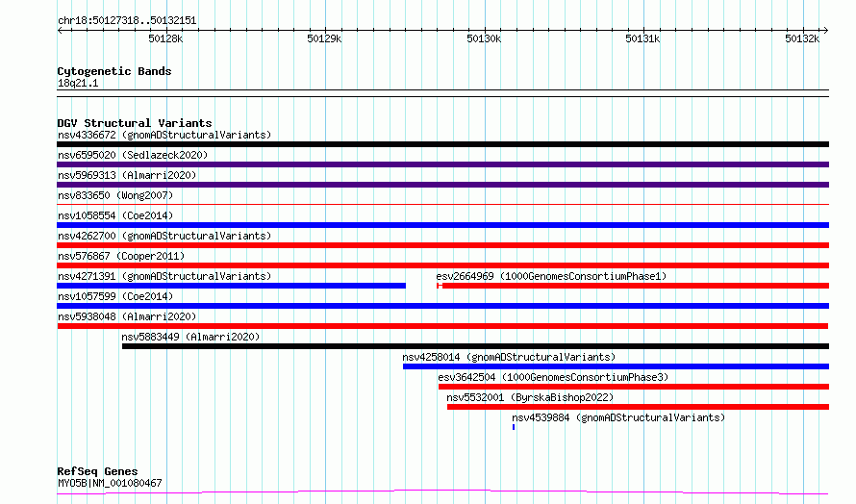Click the chr18:50127318..50132151 coordinate label
856x504 pixels.
127,20
